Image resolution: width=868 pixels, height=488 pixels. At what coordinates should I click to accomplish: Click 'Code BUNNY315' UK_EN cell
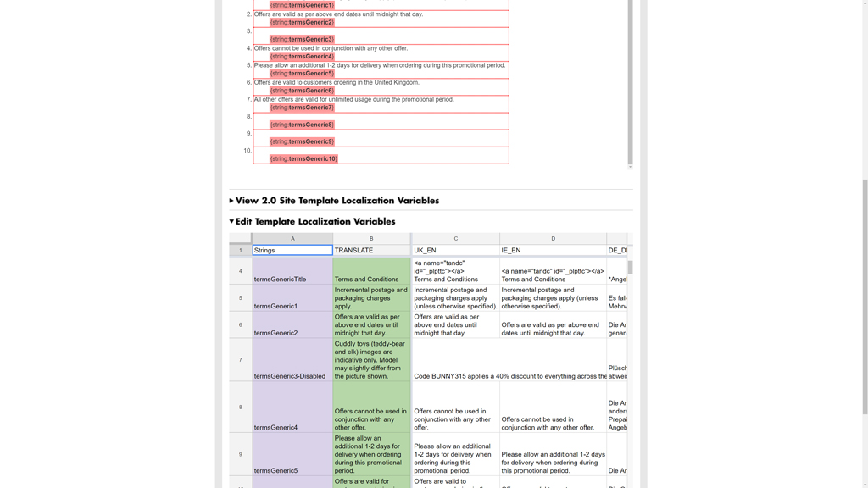pyautogui.click(x=455, y=359)
